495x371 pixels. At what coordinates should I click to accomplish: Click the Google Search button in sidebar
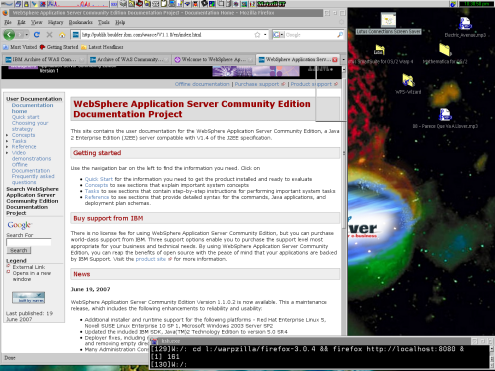click(19, 250)
